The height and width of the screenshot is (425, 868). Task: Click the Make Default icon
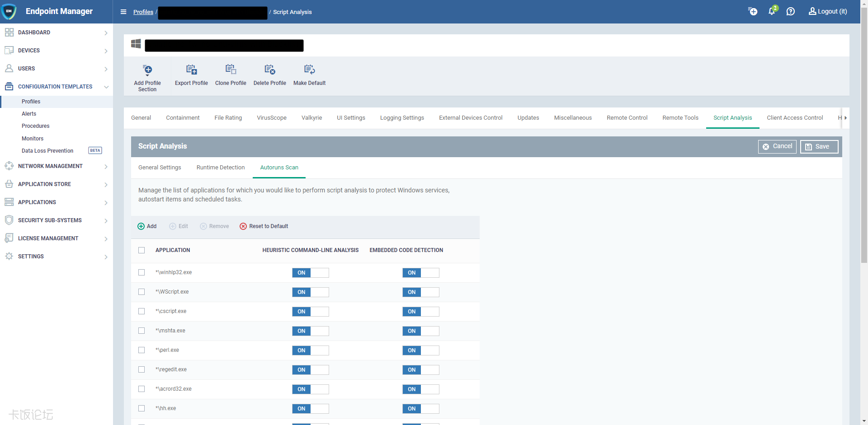coord(310,70)
